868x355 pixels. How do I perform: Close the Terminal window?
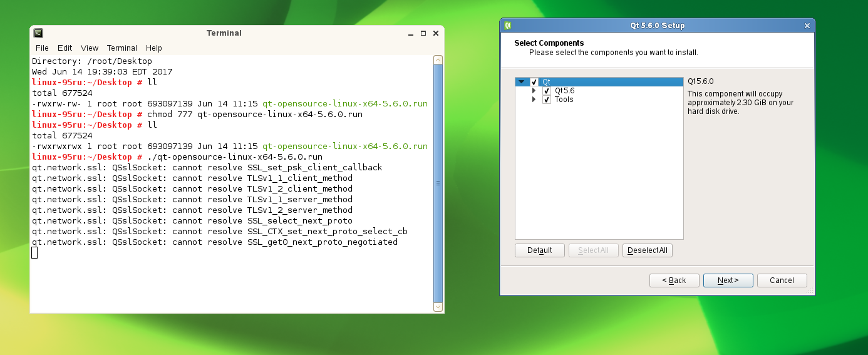click(x=435, y=33)
